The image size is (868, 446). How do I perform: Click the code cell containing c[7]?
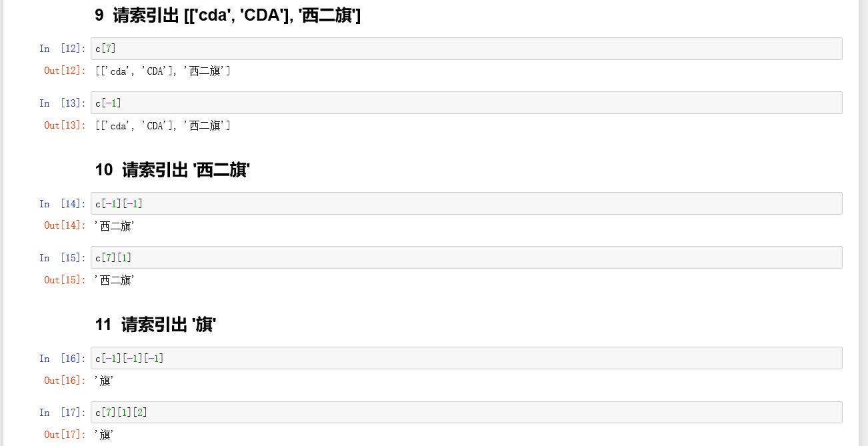466,49
